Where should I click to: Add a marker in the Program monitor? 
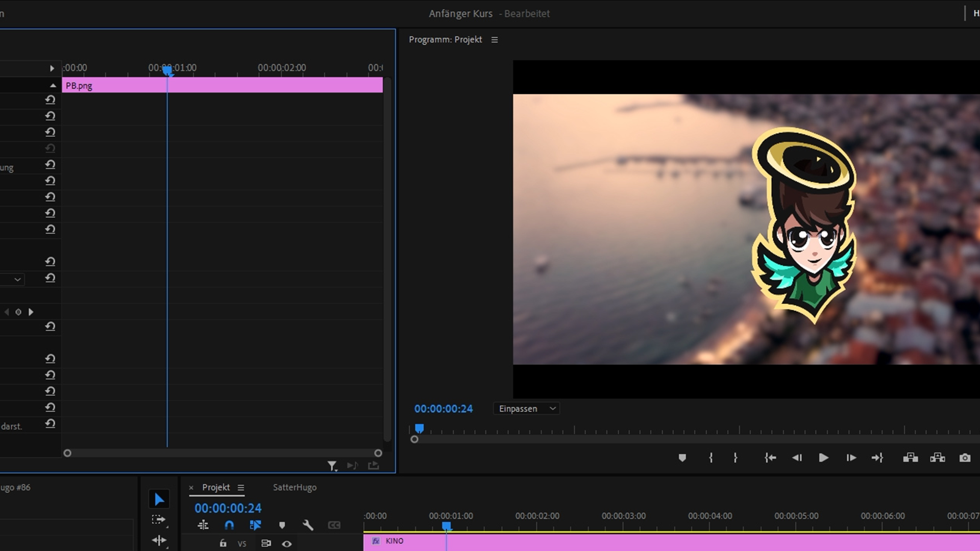pos(682,458)
